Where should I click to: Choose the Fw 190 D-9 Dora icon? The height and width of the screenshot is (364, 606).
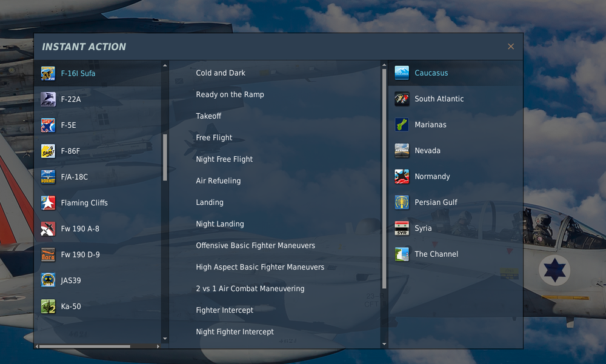pos(48,254)
